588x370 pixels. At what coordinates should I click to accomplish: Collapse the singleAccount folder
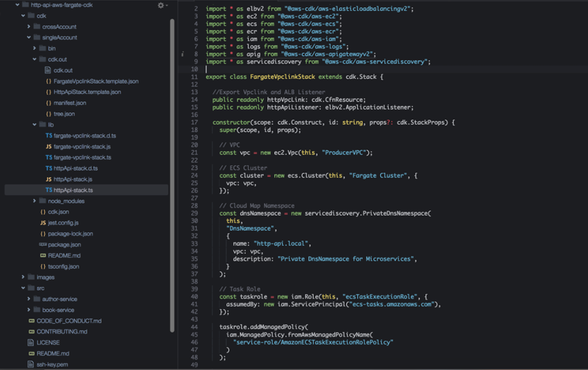point(29,37)
